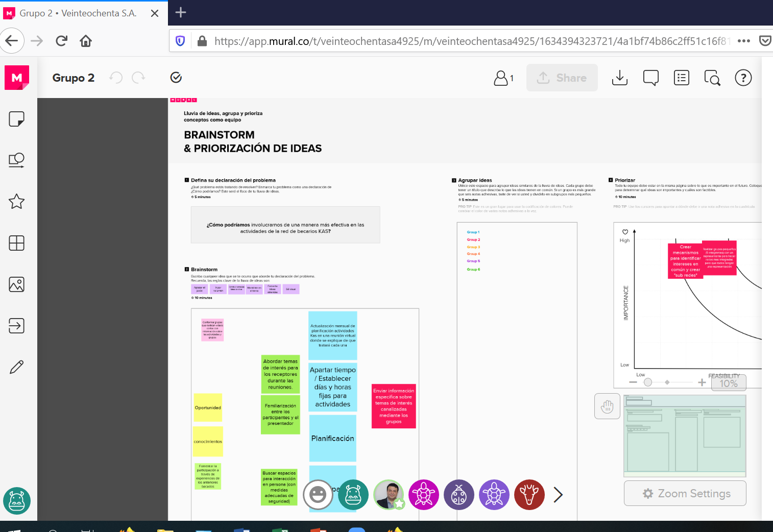Click the '¿Cómo podríamos' problem statement box
This screenshot has width=773, height=532.
(285, 225)
